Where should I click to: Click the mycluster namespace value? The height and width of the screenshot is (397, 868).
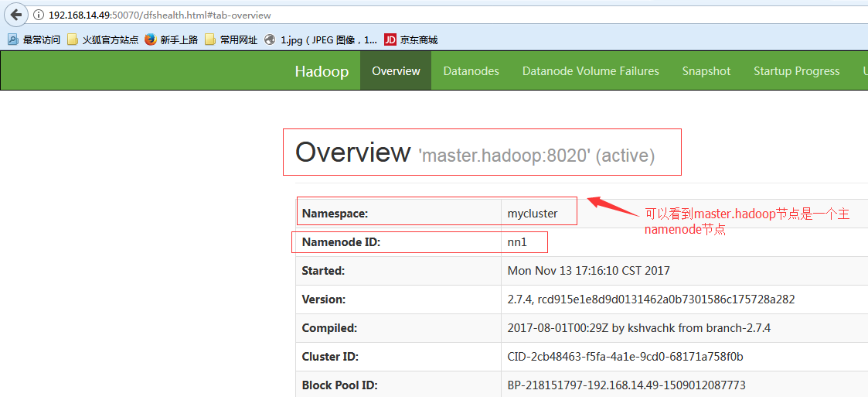tap(533, 214)
